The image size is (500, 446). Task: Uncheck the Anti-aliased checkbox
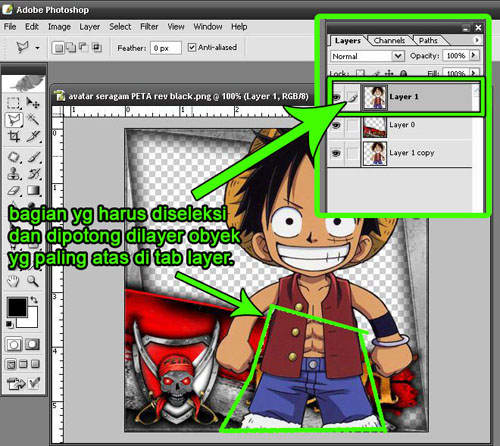(192, 47)
